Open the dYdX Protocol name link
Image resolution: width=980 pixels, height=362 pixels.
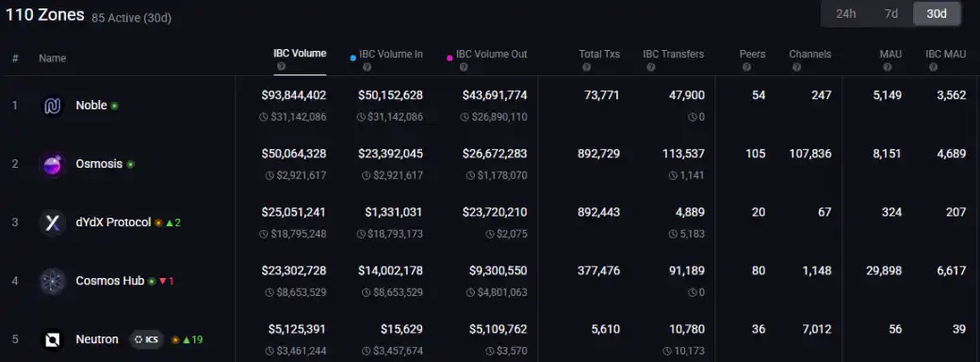(113, 222)
